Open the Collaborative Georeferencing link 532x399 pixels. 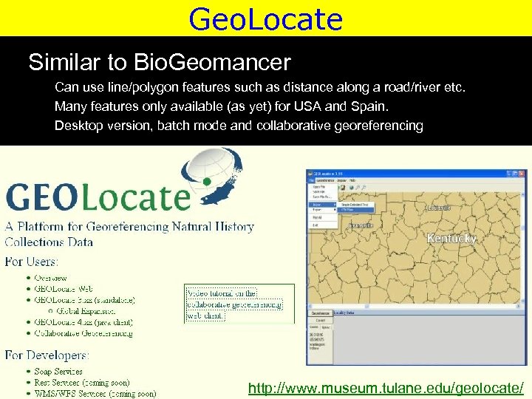[83, 333]
